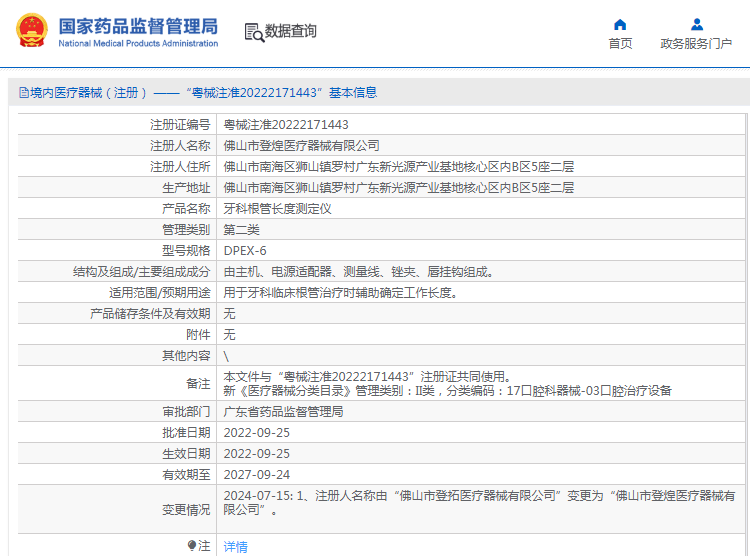Click 国家药品监督管理局 site title
This screenshot has height=556, width=750.
[138, 27]
